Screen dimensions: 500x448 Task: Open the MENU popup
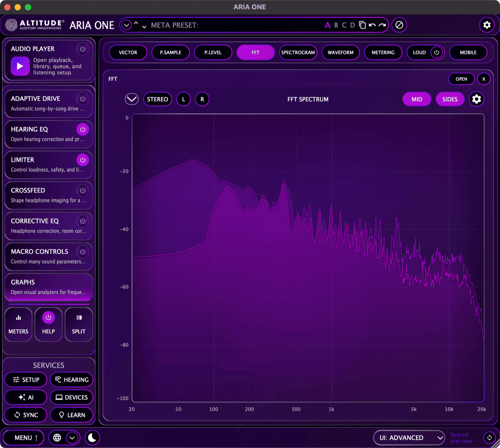pos(24,438)
